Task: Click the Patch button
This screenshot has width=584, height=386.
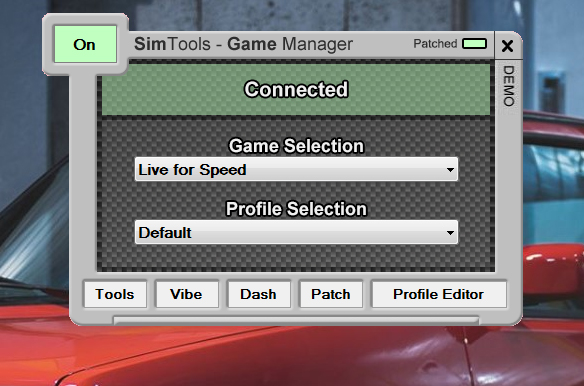Action: pos(331,294)
